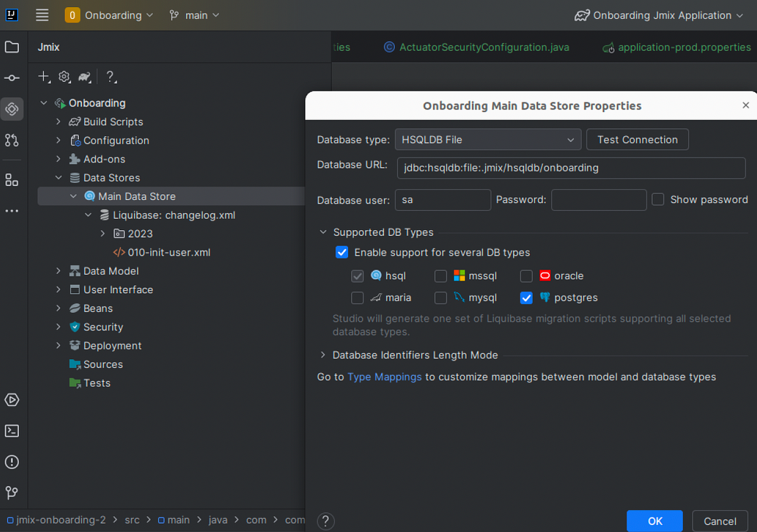Open the Jmix tool window add menu

(43, 76)
